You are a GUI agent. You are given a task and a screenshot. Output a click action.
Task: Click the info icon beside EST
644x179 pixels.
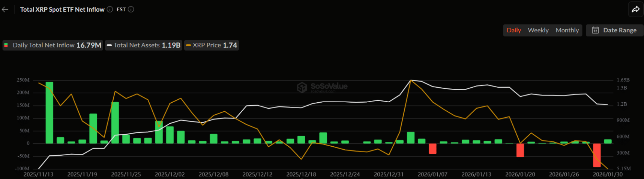tap(131, 9)
